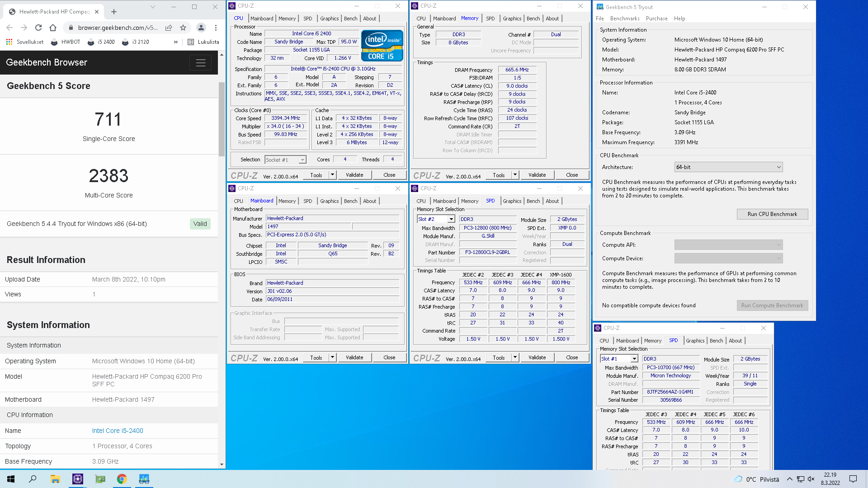
Task: Click the browser page scrollbar thumb
Action: coord(222,119)
